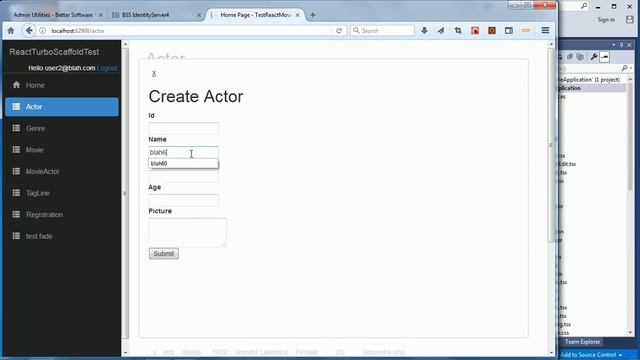Close the Create Actor dialog with X

tap(154, 74)
